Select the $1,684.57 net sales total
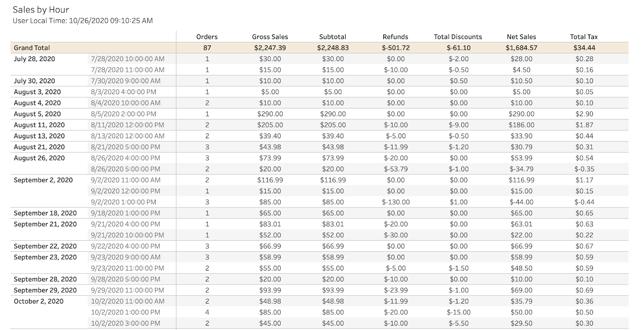The image size is (644, 330). click(x=521, y=47)
